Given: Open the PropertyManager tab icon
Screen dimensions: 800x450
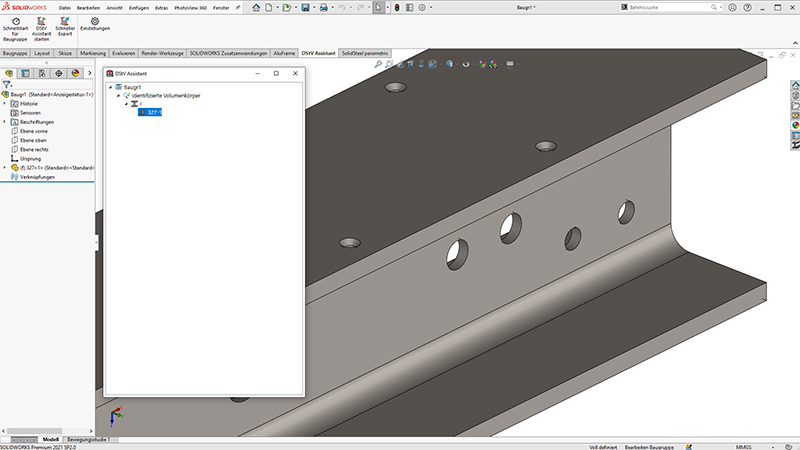Looking at the screenshot, I should pos(26,73).
